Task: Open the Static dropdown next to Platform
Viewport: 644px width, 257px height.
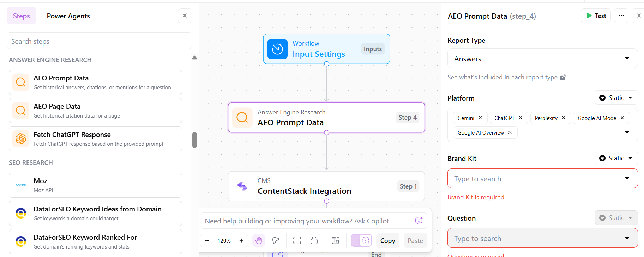Action: pyautogui.click(x=616, y=98)
